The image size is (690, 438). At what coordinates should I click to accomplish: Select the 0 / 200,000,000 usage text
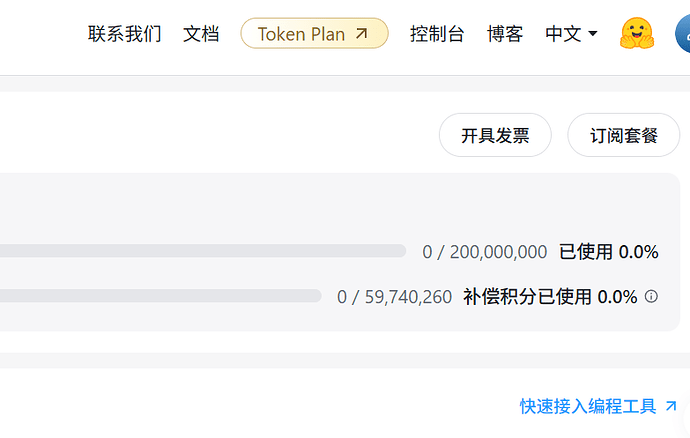pos(484,252)
